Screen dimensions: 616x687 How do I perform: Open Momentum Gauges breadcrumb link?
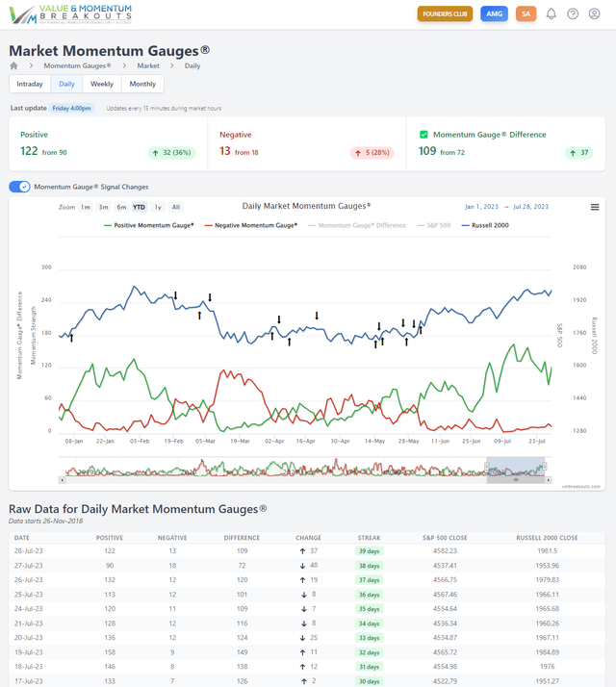click(x=77, y=65)
